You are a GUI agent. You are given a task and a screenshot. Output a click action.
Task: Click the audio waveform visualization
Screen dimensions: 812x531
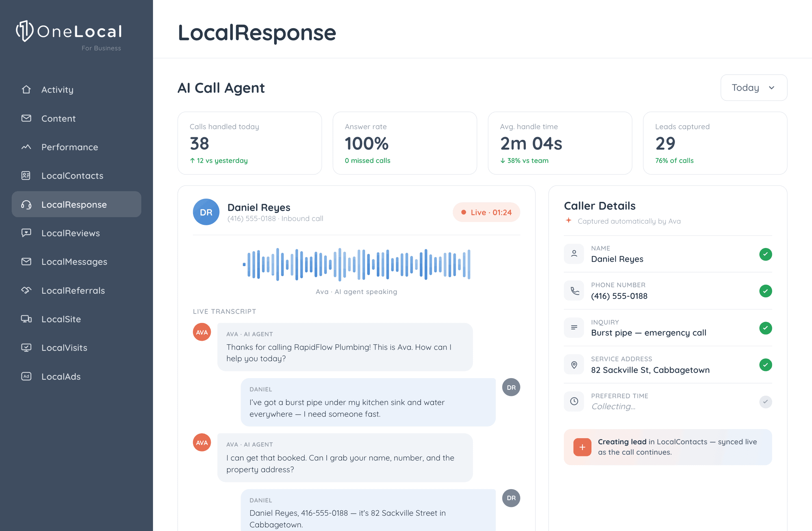tap(357, 264)
